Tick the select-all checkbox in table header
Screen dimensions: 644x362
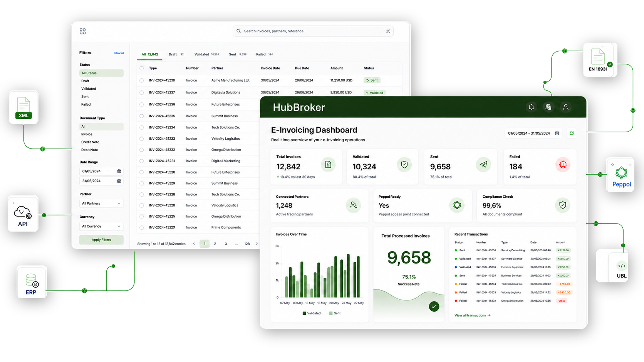click(141, 68)
